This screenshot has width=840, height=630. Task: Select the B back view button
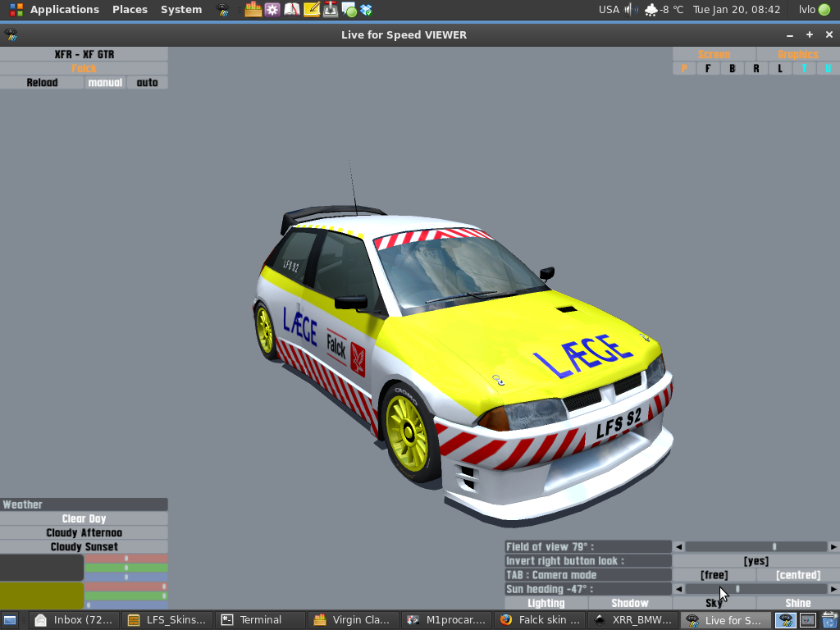click(x=732, y=69)
